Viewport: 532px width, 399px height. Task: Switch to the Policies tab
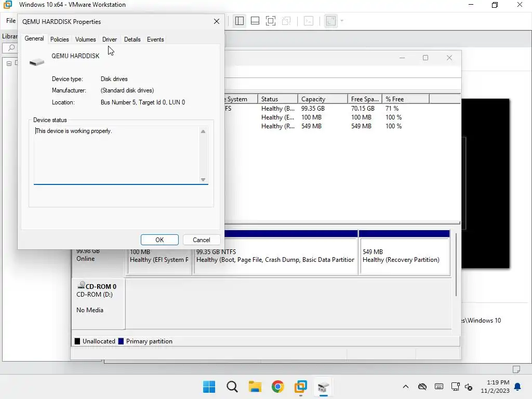(59, 39)
